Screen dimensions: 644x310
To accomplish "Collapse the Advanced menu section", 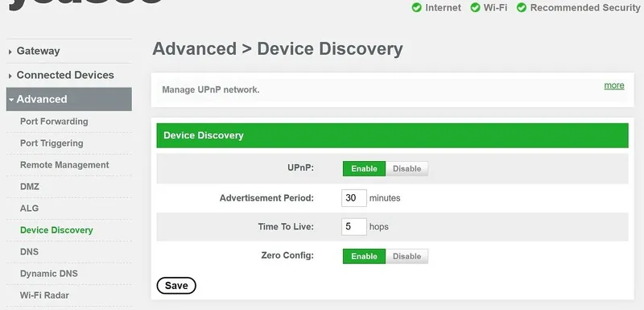I will click(x=69, y=99).
